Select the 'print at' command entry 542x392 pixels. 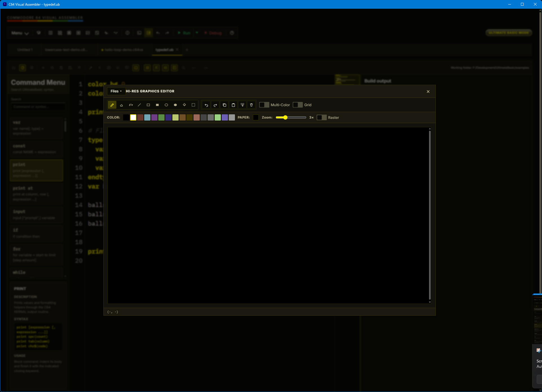37,194
